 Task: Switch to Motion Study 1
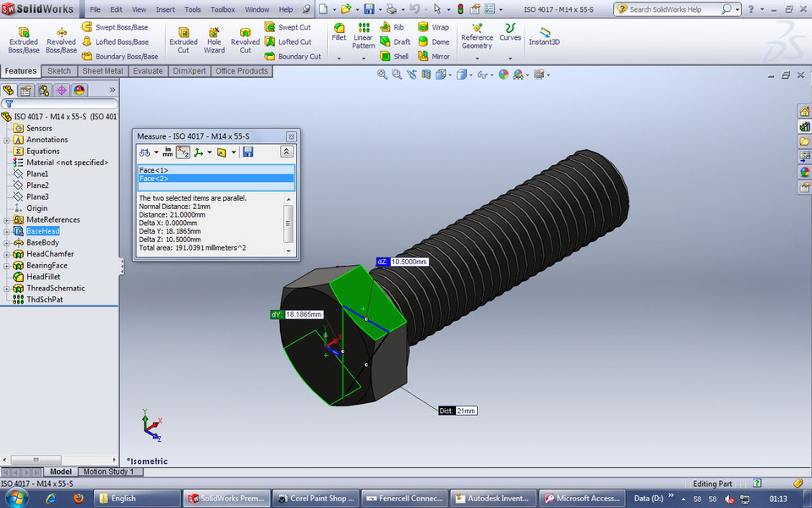[x=109, y=472]
